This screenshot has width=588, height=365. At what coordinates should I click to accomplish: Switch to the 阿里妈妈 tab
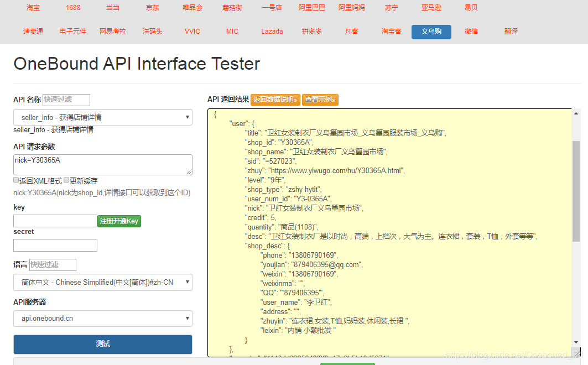pyautogui.click(x=351, y=8)
